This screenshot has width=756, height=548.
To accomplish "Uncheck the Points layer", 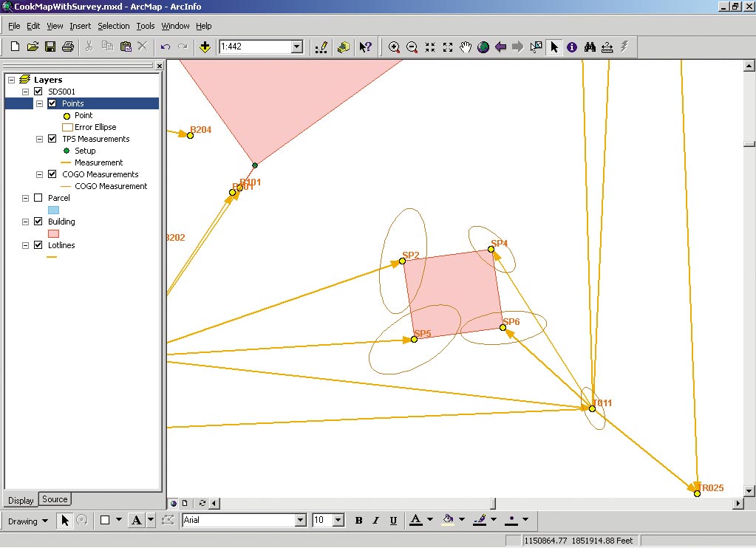I will 52,103.
